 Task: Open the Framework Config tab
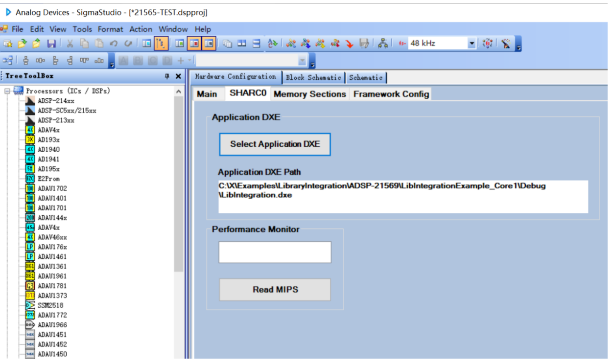coord(391,94)
